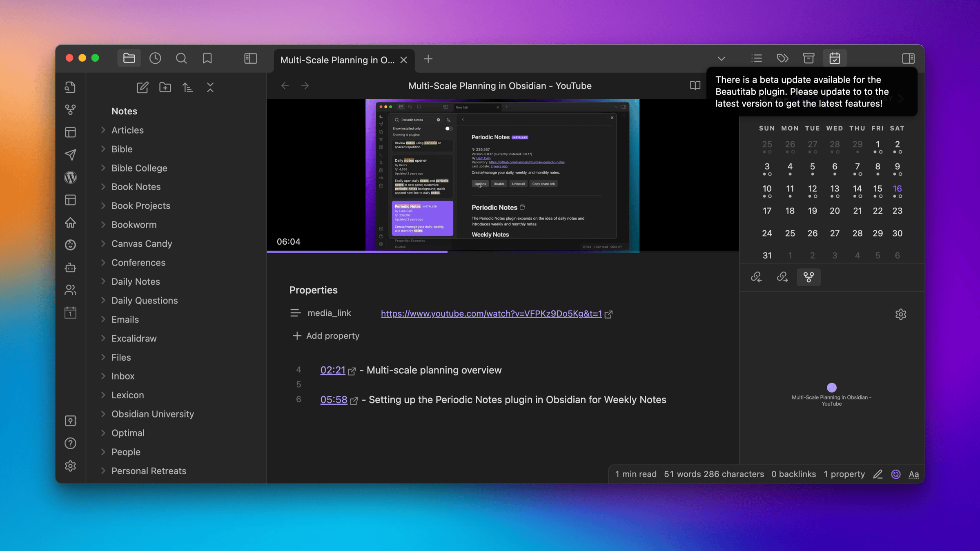This screenshot has width=980, height=551.
Task: Open quick switcher ribbon icon
Action: coord(70,87)
